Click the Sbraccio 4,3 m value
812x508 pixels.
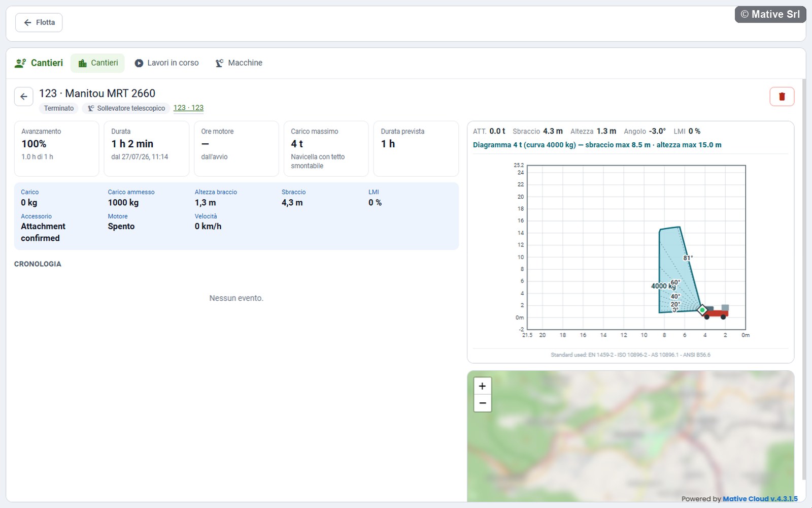point(292,203)
